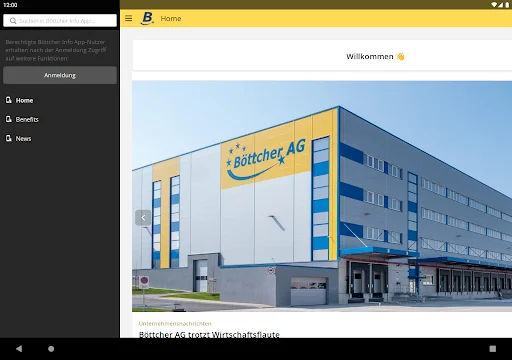Open News in the sidebar
512x360 pixels.
23,138
